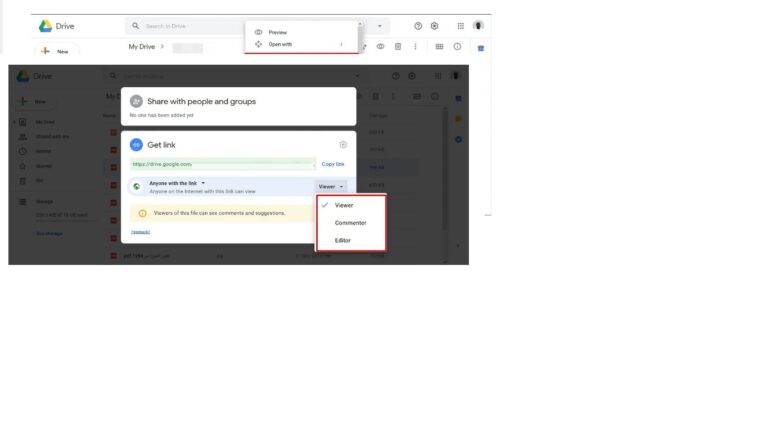
Task: Open Bin in lower sidebar
Action: pyautogui.click(x=39, y=181)
